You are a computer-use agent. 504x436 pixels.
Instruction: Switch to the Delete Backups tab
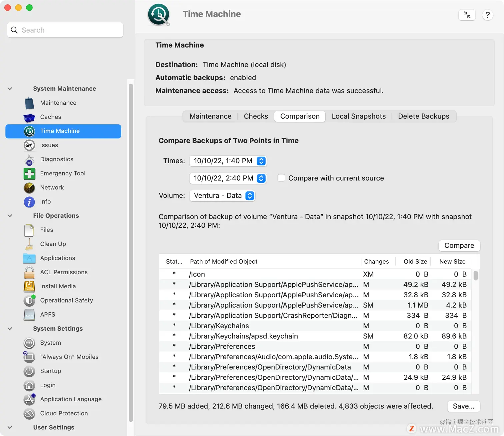click(x=424, y=116)
